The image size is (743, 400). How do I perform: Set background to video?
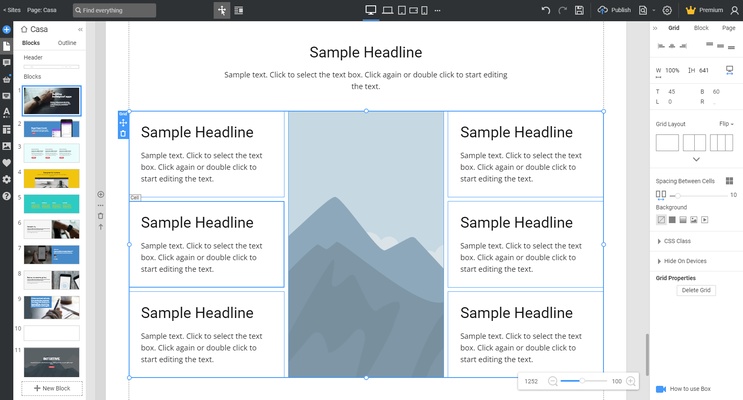(x=705, y=219)
